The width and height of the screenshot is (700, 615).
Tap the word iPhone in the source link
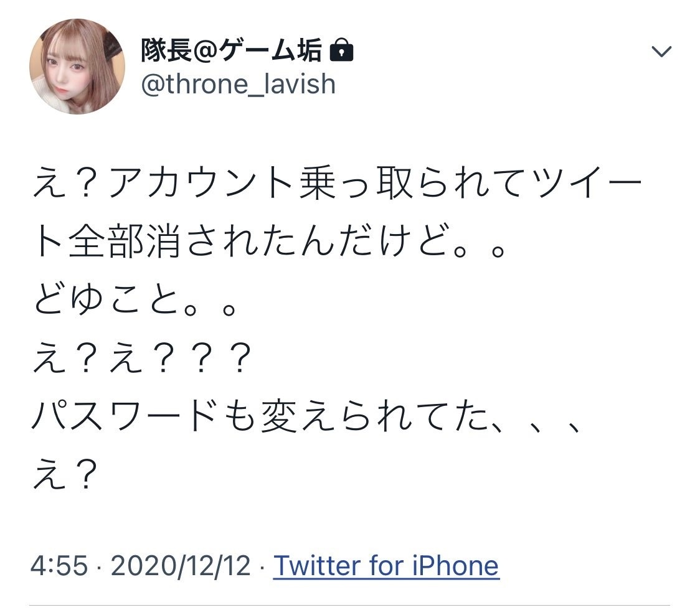click(x=455, y=566)
